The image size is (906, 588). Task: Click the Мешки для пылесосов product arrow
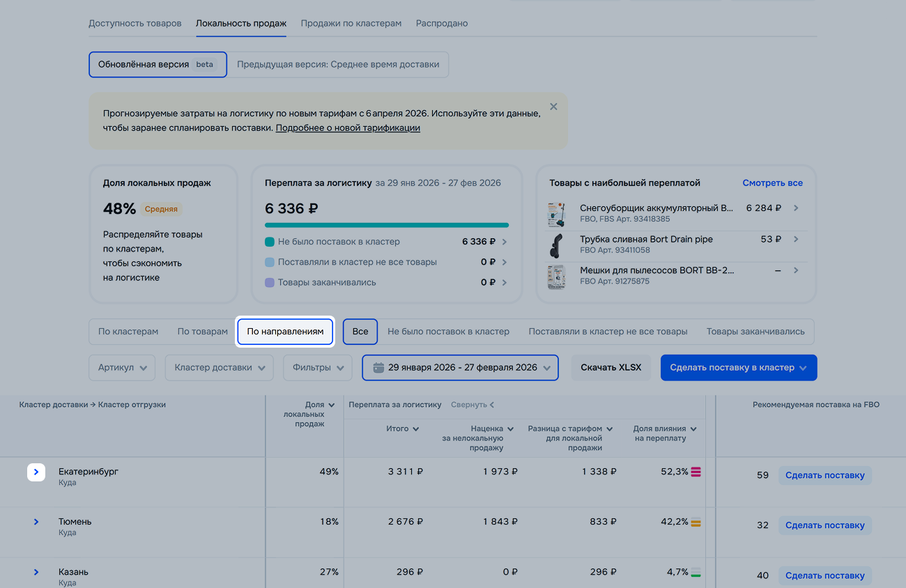coord(796,270)
